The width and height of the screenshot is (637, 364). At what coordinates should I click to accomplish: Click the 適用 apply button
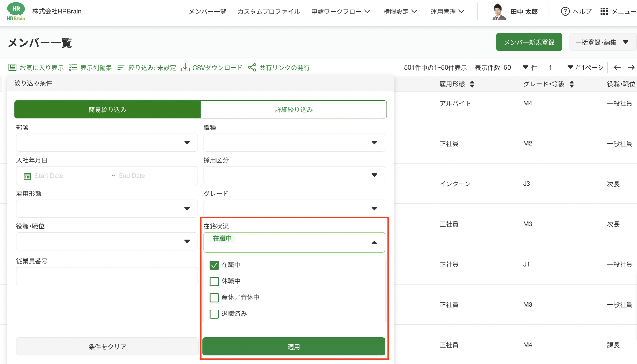[x=294, y=347]
